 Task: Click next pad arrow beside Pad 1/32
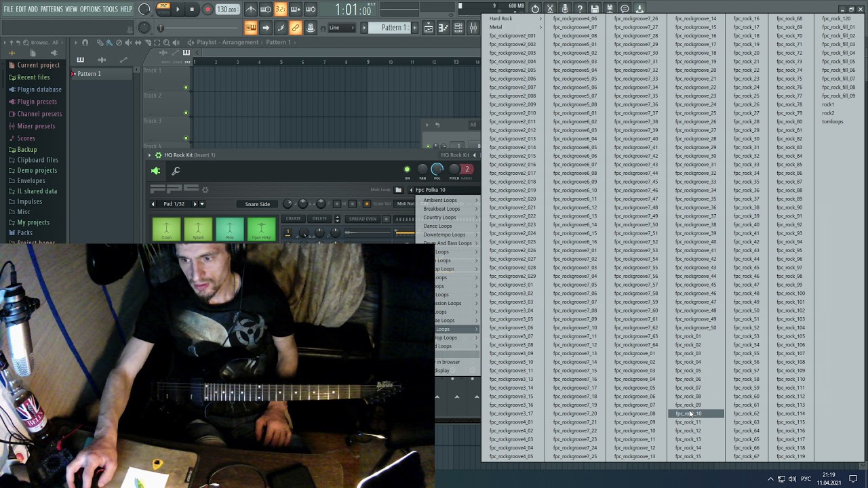[195, 204]
